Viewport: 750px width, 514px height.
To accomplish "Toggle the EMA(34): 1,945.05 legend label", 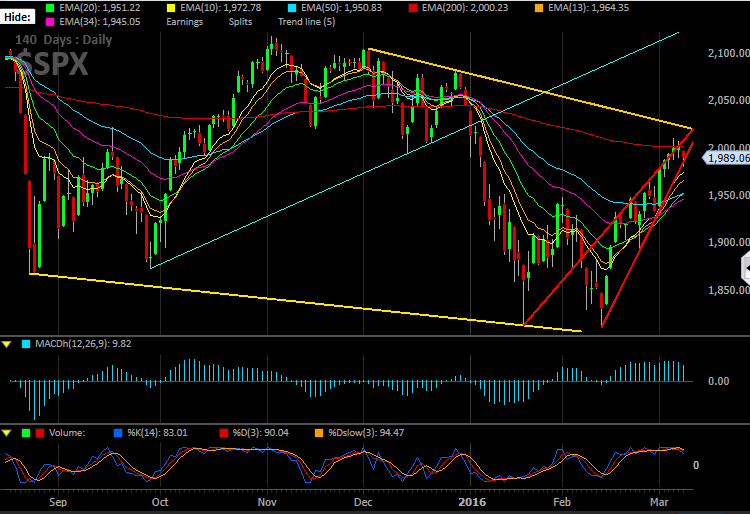I will [x=99, y=22].
